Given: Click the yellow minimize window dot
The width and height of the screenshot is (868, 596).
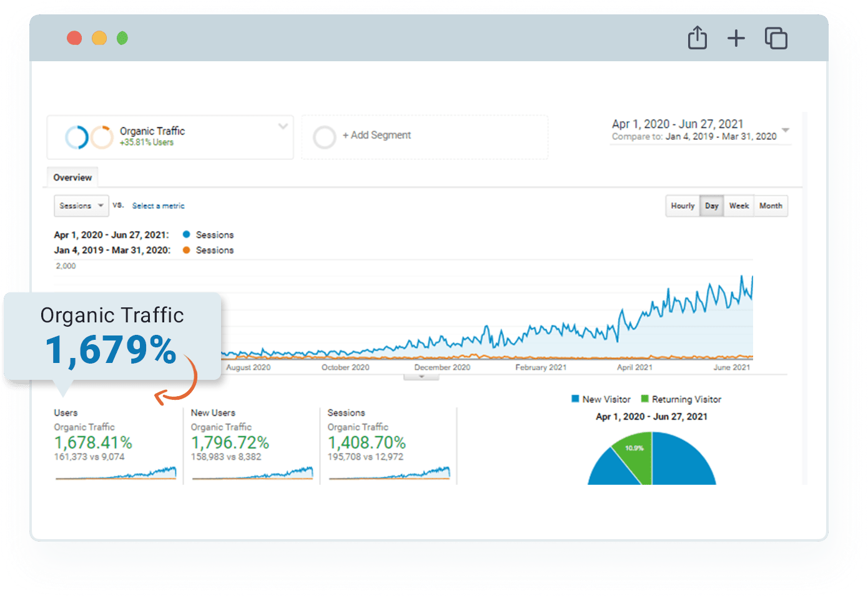Looking at the screenshot, I should pos(99,38).
